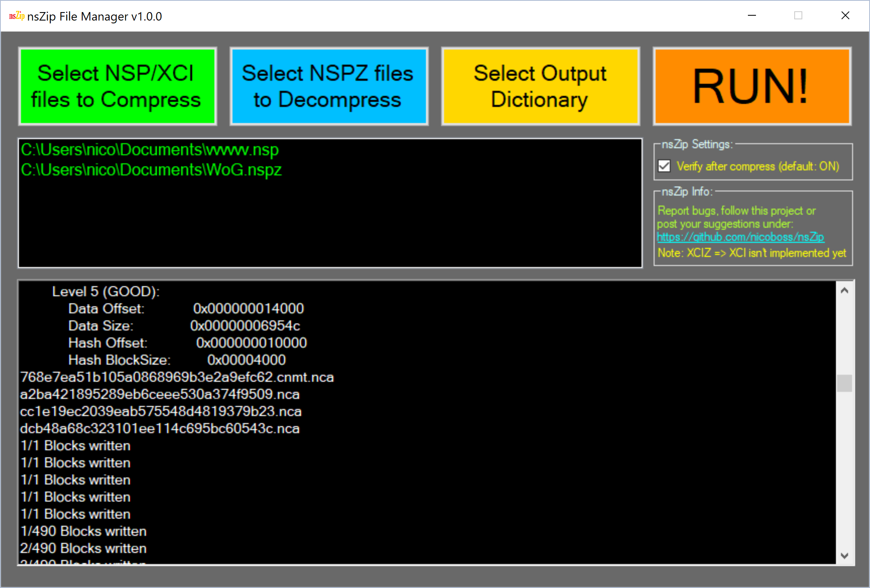Close the nsZip File Manager window
This screenshot has width=870, height=588.
coord(845,16)
